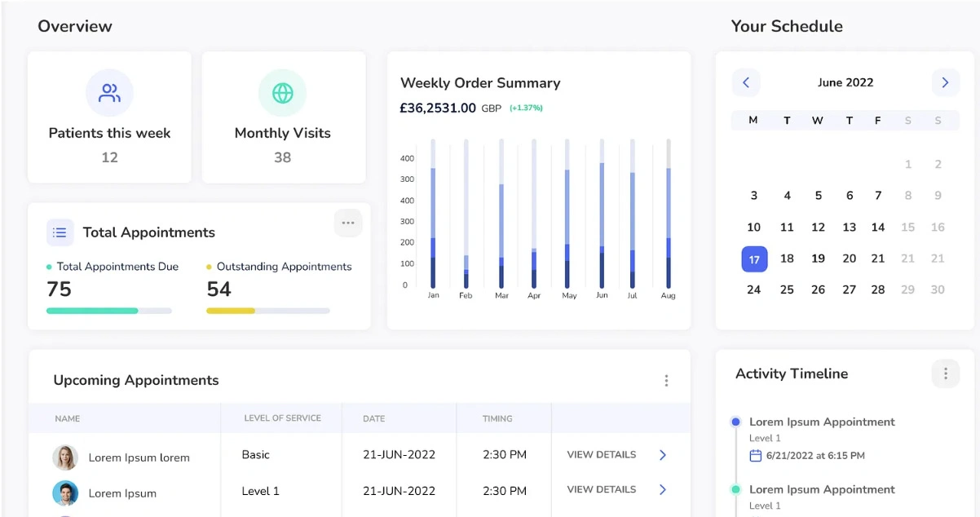The image size is (980, 517).
Task: Select highlighted date 17 in calendar
Action: point(754,259)
